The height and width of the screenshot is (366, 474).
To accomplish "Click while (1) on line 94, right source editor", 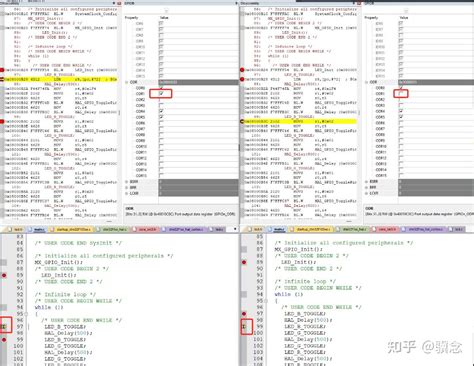I will [x=289, y=294].
